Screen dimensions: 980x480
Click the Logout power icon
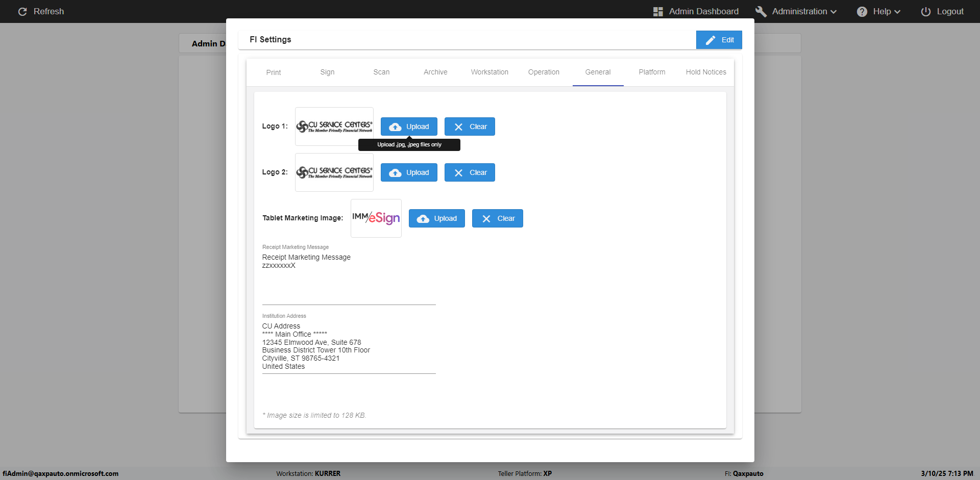coord(926,11)
